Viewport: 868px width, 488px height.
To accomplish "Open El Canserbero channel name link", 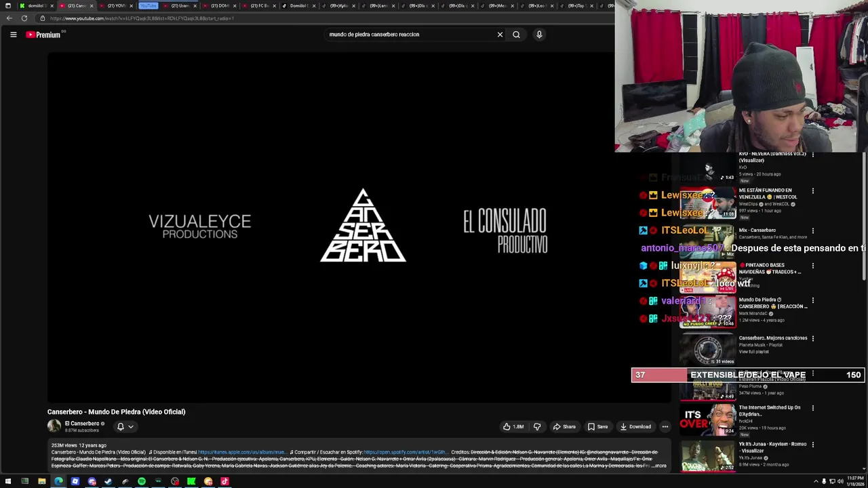I will [82, 424].
